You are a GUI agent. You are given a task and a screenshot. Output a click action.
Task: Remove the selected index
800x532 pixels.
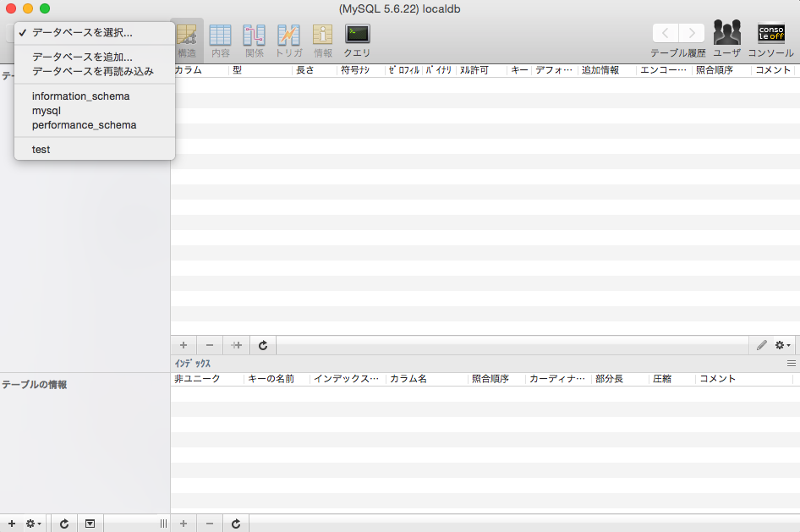210,524
